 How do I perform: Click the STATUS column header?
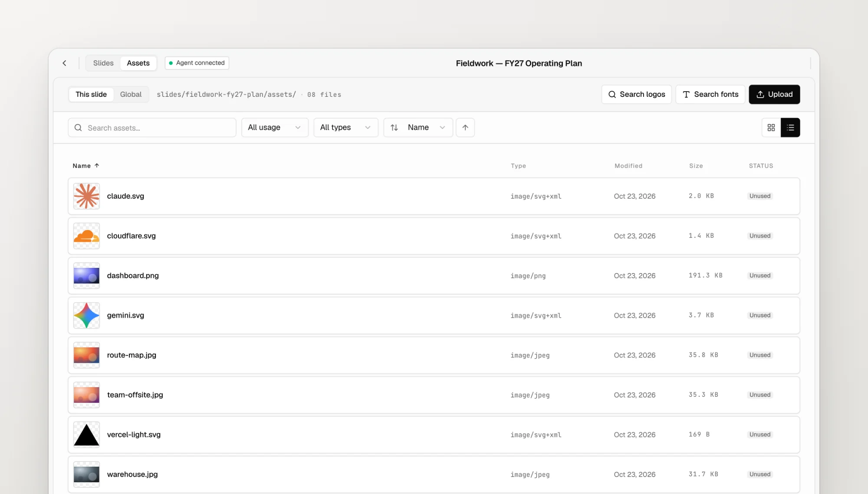coord(761,166)
